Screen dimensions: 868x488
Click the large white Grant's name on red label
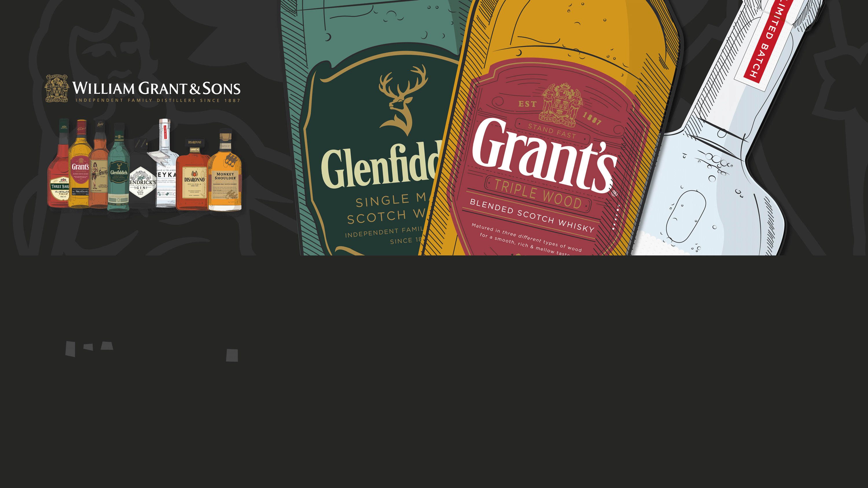click(x=545, y=156)
